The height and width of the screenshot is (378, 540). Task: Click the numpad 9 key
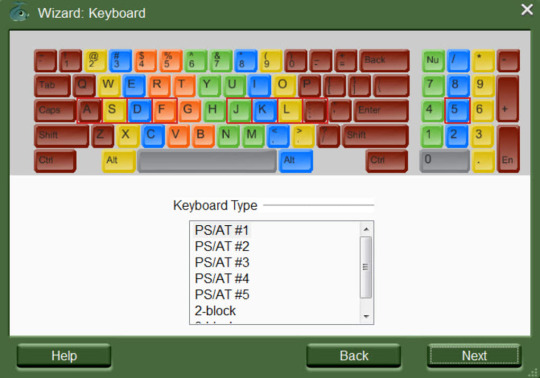[483, 85]
